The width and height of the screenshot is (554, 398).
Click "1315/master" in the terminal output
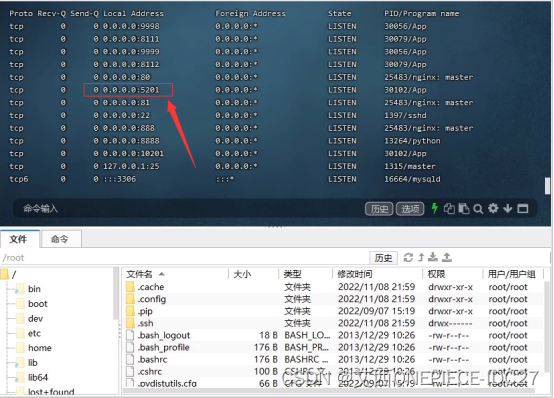point(410,166)
